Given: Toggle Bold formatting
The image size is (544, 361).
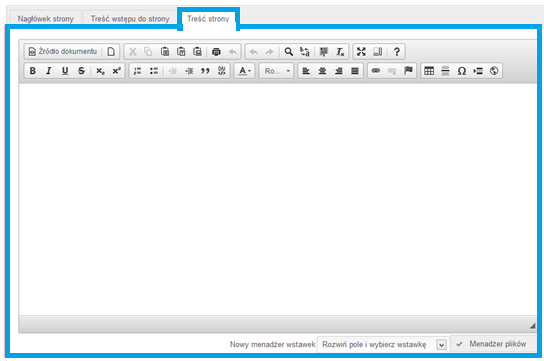Looking at the screenshot, I should tap(33, 71).
